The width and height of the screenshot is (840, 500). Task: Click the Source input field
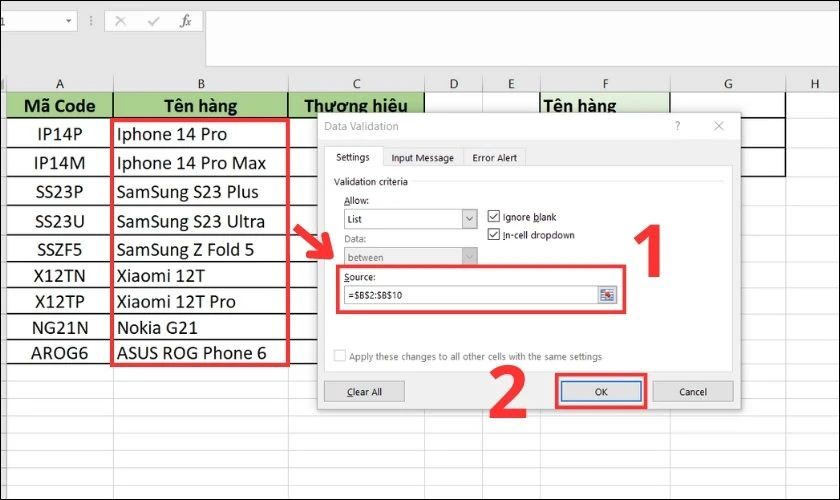[471, 295]
